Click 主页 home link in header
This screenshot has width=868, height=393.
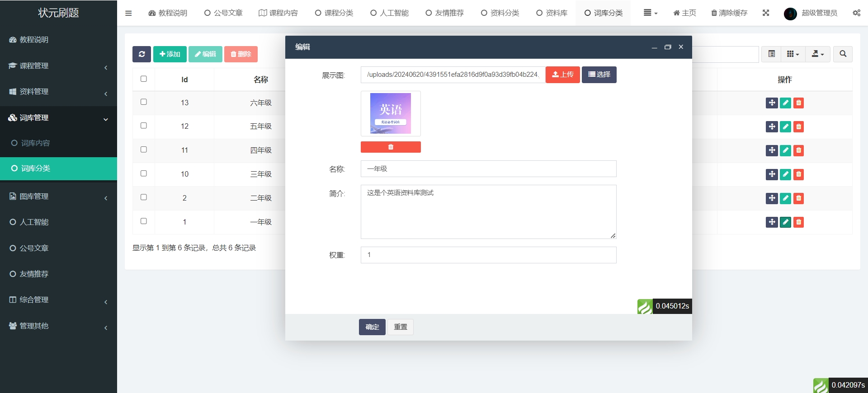(x=684, y=13)
